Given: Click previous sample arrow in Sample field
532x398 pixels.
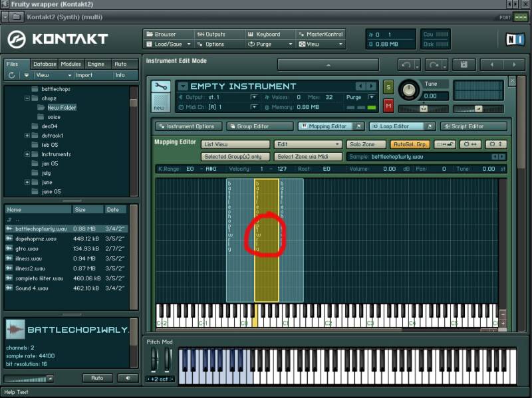Looking at the screenshot, I should click(495, 157).
